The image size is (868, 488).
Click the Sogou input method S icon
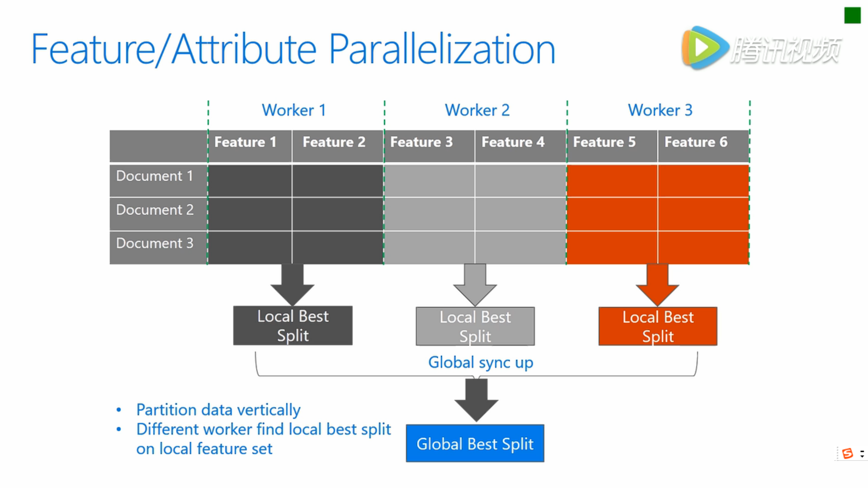(848, 453)
